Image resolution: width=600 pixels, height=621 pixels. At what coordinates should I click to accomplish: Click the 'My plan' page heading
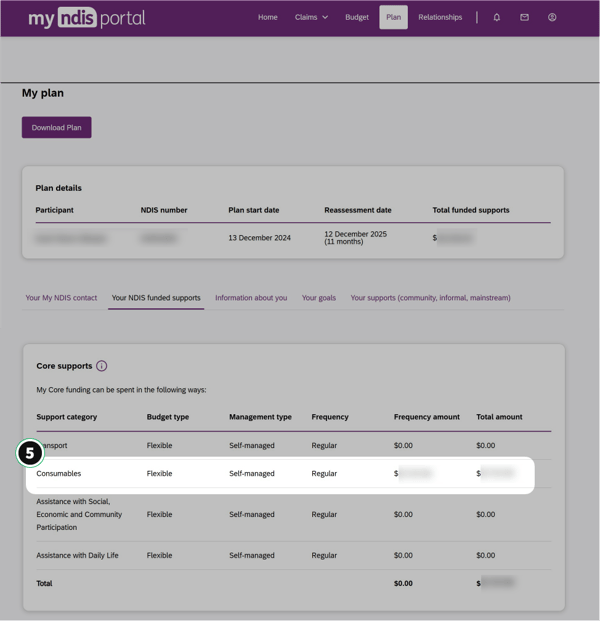(43, 93)
